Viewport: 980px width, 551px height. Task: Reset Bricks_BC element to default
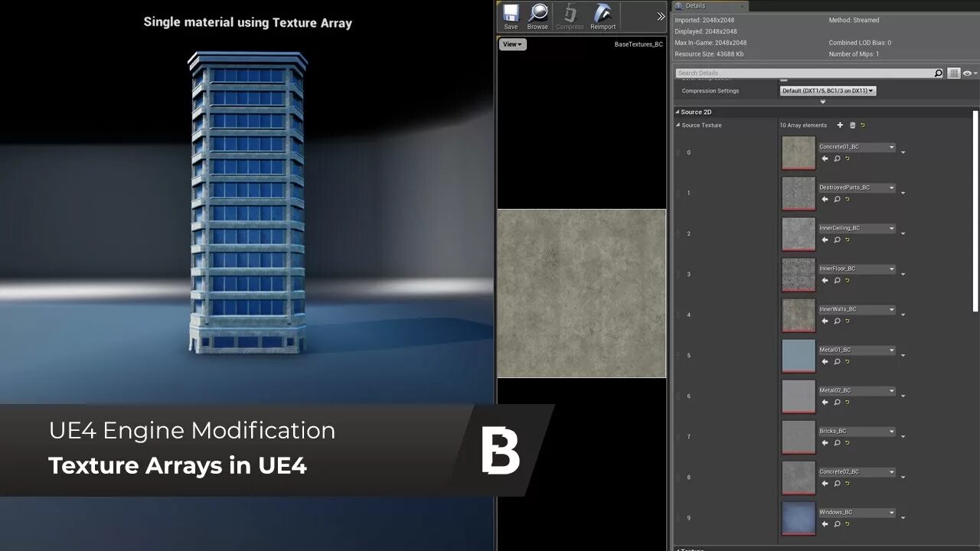(848, 442)
